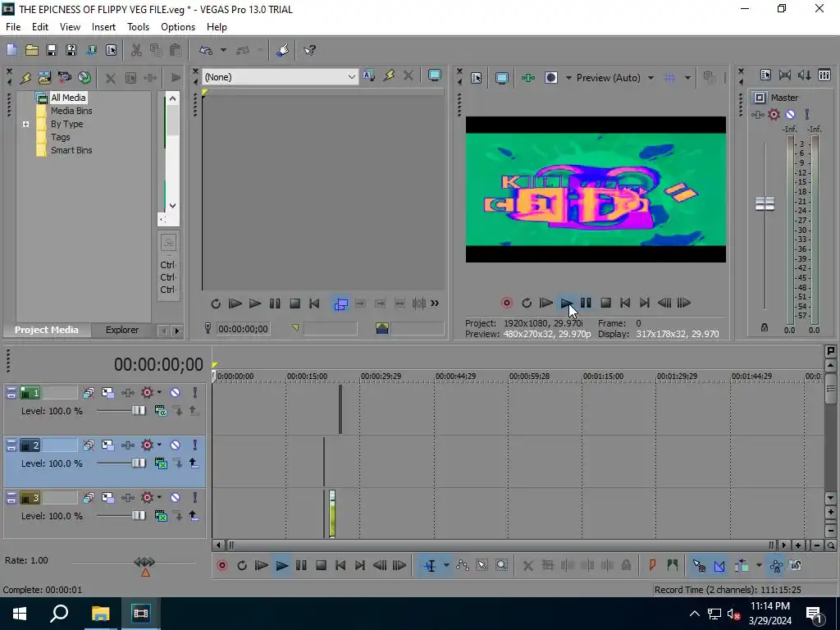Open the Preview (Auto) quality dropdown
Screen dimensions: 840x630
tap(615, 78)
